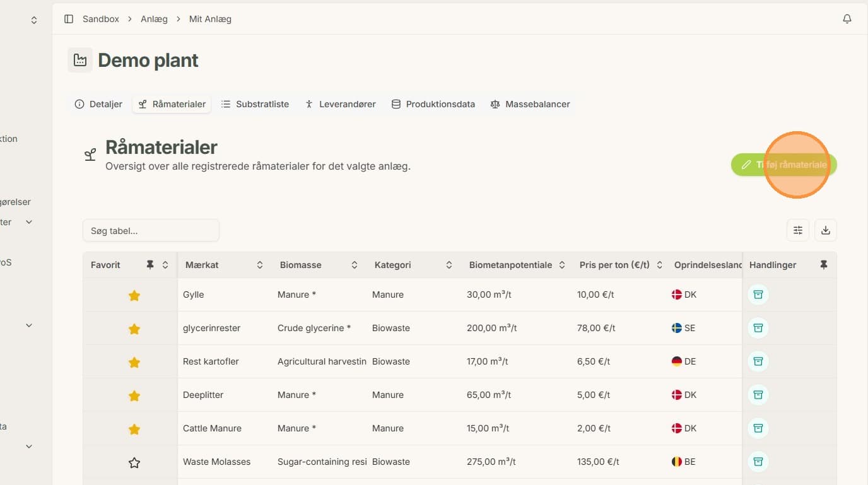
Task: Focus the Søg tabel search field
Action: coord(151,230)
